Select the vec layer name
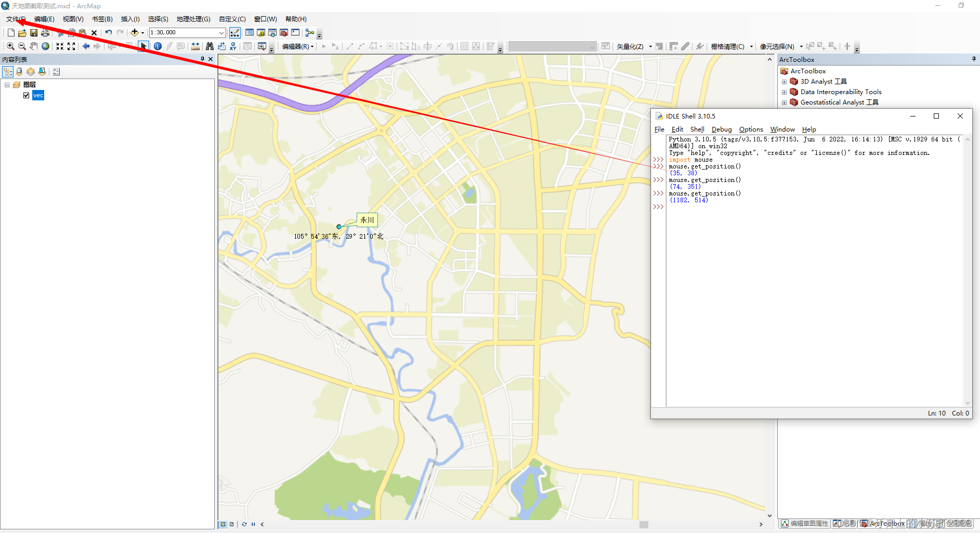Viewport: 980px width, 533px height. point(38,95)
